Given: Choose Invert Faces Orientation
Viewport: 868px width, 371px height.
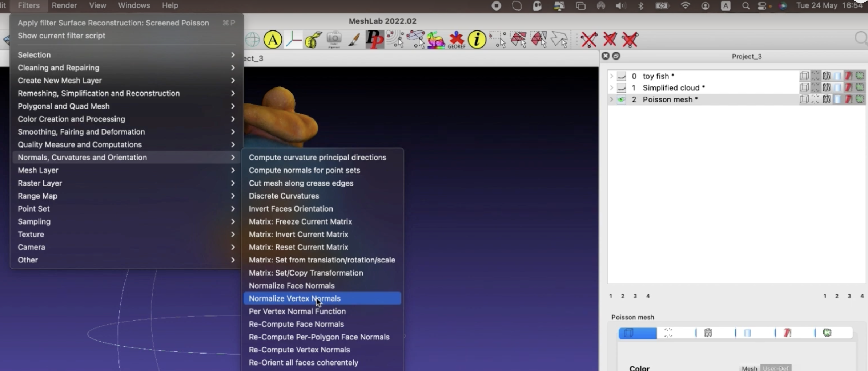Looking at the screenshot, I should tap(322, 209).
